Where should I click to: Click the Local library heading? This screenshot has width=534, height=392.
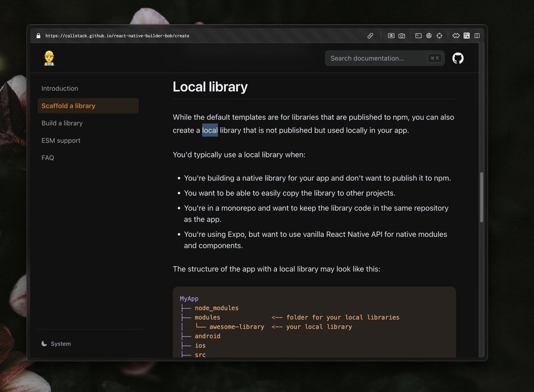click(210, 87)
